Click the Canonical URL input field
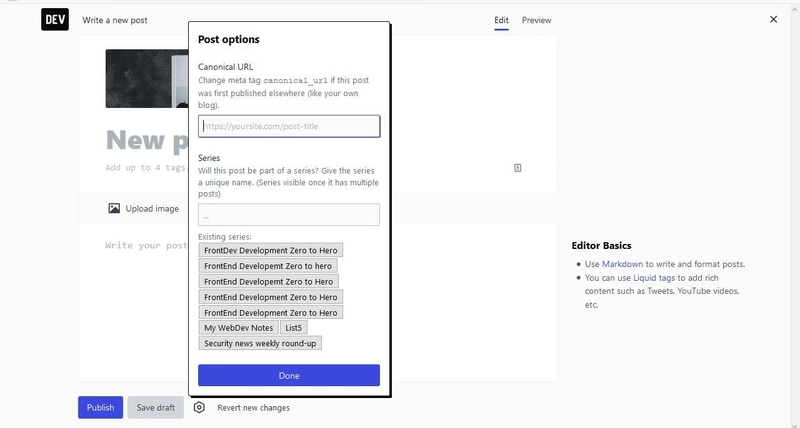The width and height of the screenshot is (800, 428). point(289,126)
